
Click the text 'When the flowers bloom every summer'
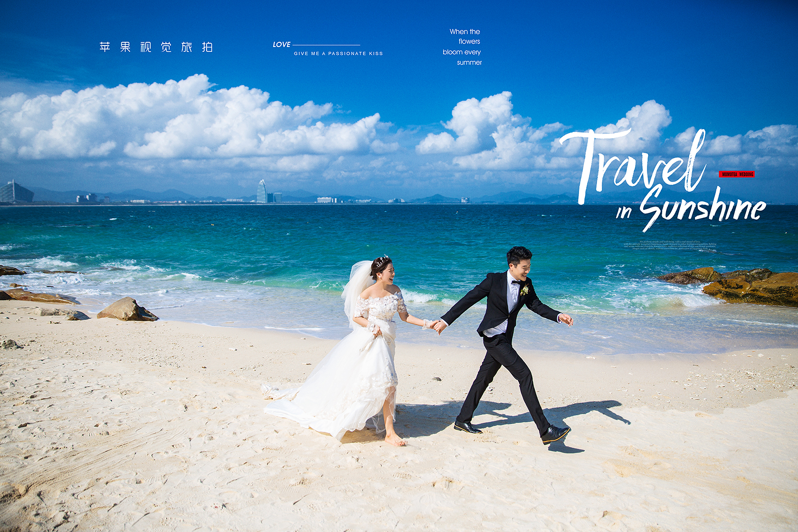point(462,47)
